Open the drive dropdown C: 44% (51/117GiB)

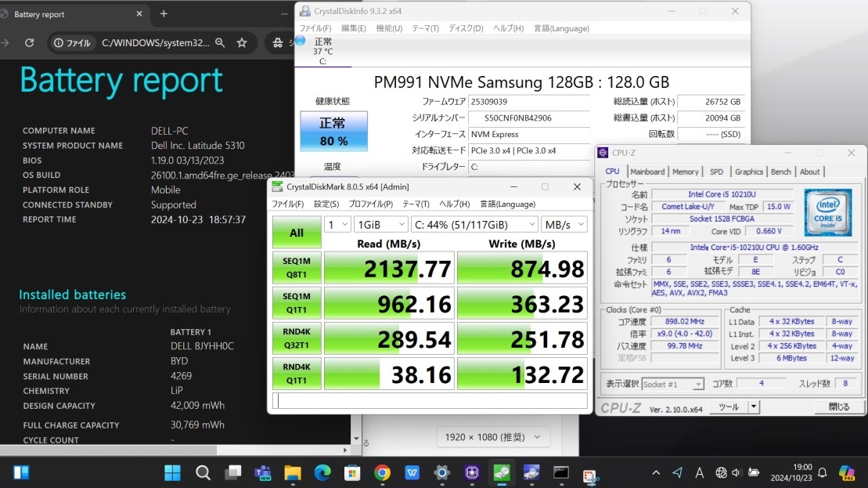point(474,224)
